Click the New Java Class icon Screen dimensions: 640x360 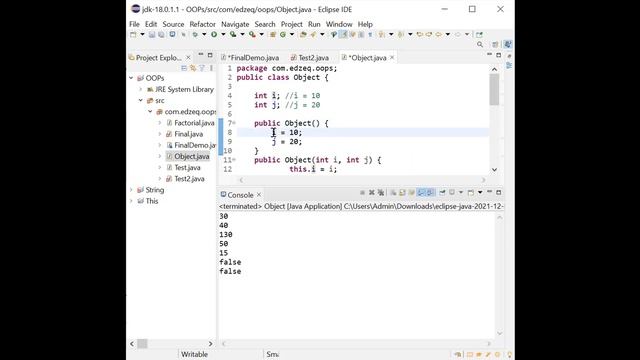[x=282, y=35]
